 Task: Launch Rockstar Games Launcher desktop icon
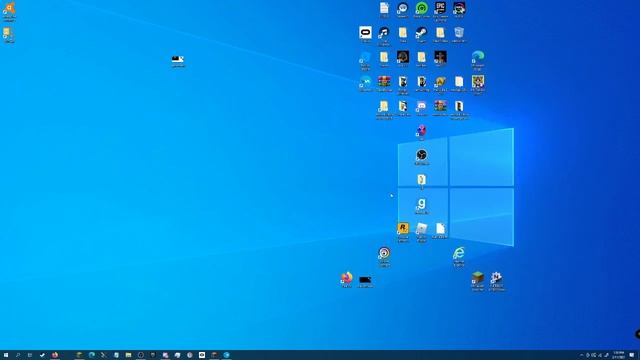(403, 232)
